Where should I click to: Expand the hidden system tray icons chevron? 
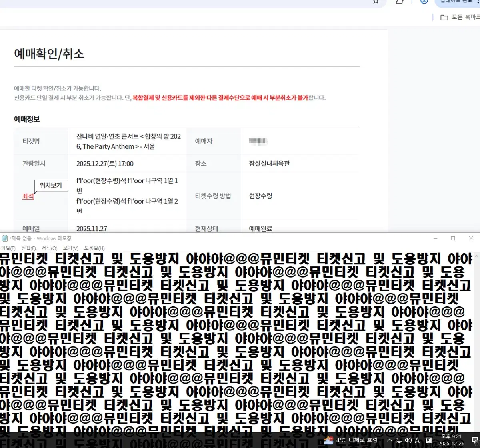(390, 440)
